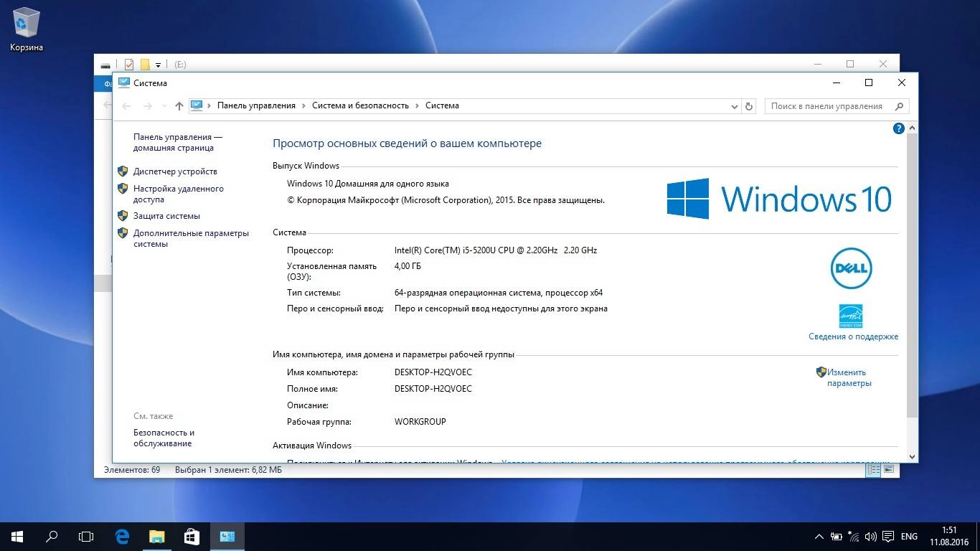The image size is (980, 551).
Task: Click the ENG input language indicator
Action: [x=909, y=537]
